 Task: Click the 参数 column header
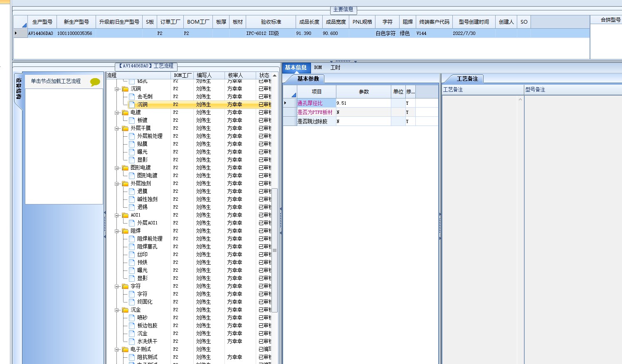coord(364,91)
